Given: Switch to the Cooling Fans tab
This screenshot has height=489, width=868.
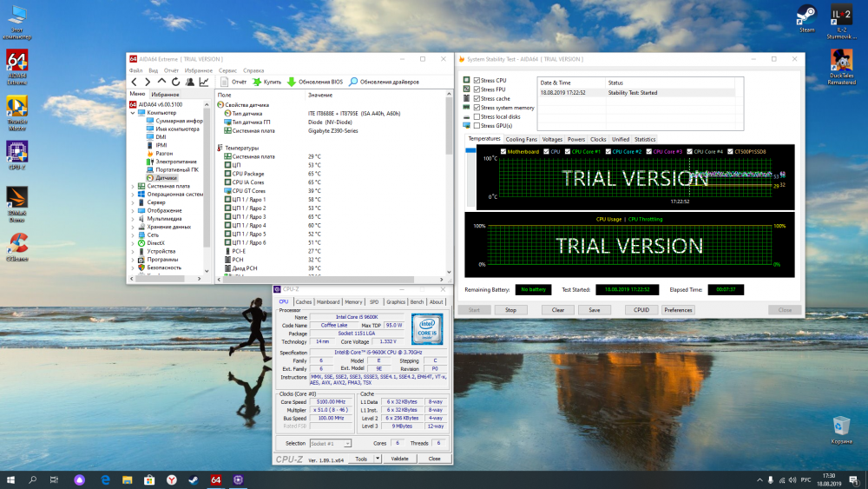Looking at the screenshot, I should click(522, 139).
